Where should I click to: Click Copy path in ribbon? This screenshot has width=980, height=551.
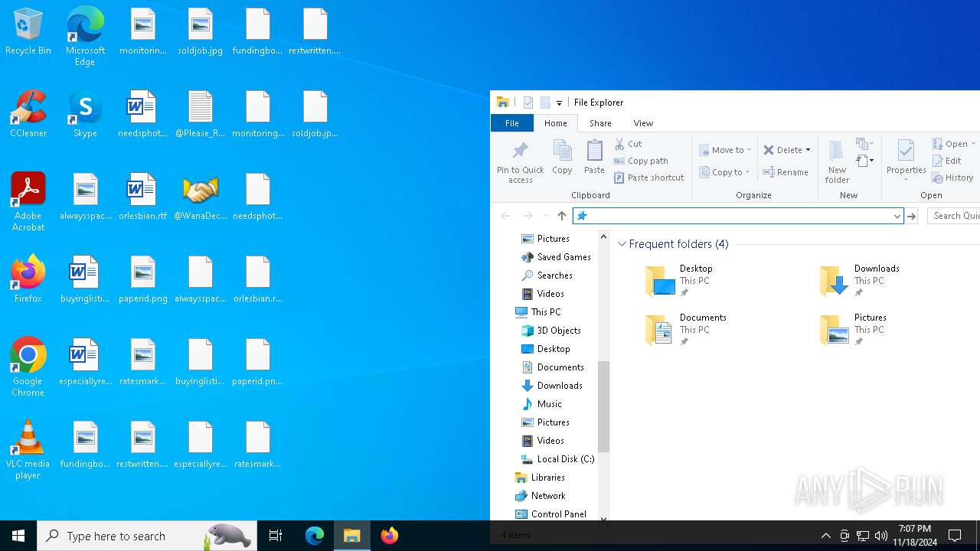click(641, 161)
